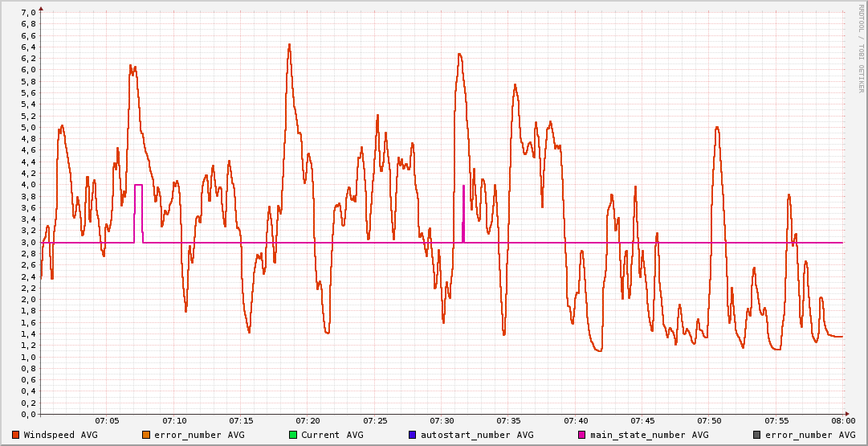Click the 07:30 time axis label
Image resolution: width=868 pixels, height=446 pixels.
(x=442, y=421)
